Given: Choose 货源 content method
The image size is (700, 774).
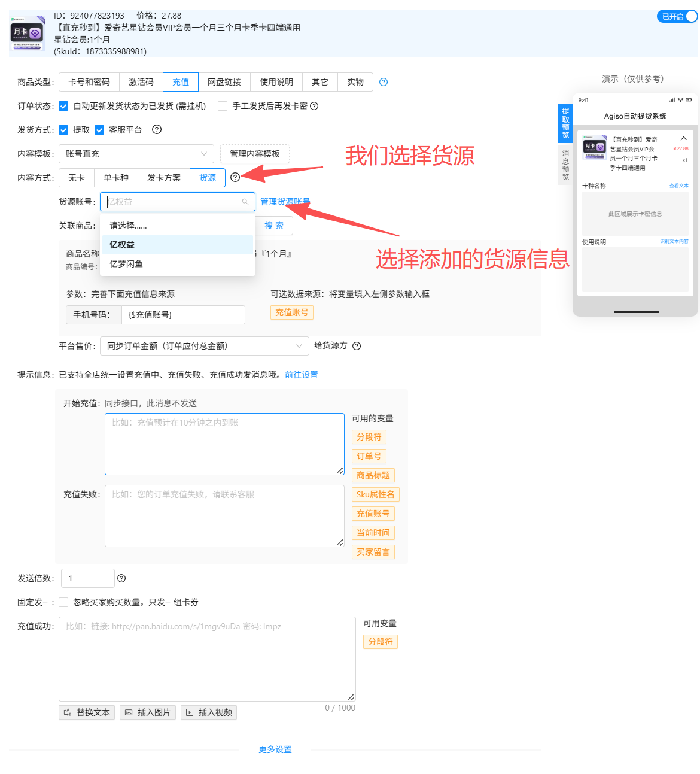Looking at the screenshot, I should [208, 178].
